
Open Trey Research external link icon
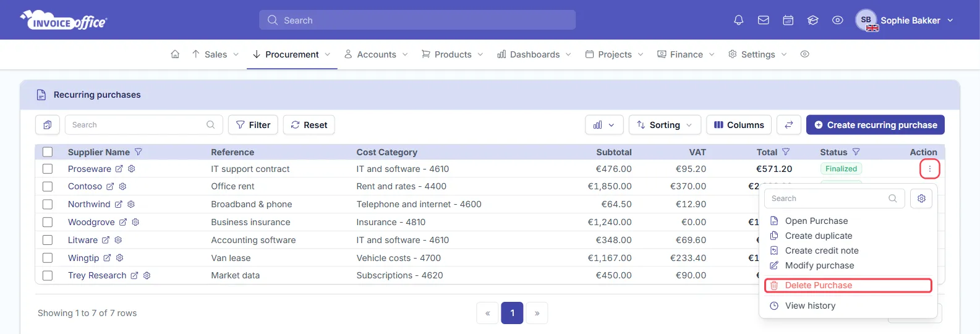(x=134, y=275)
